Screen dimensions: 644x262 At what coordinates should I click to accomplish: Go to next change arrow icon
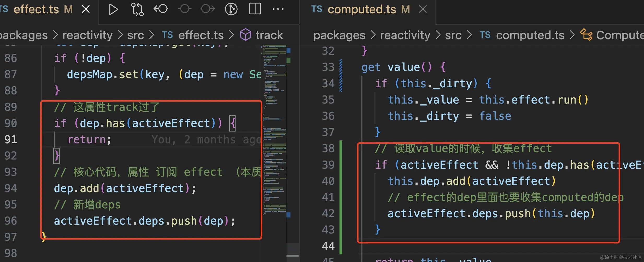(x=208, y=9)
